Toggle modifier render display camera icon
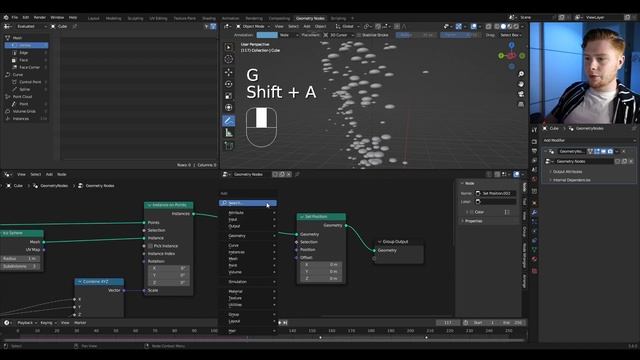This screenshot has width=640, height=360. pos(610,151)
